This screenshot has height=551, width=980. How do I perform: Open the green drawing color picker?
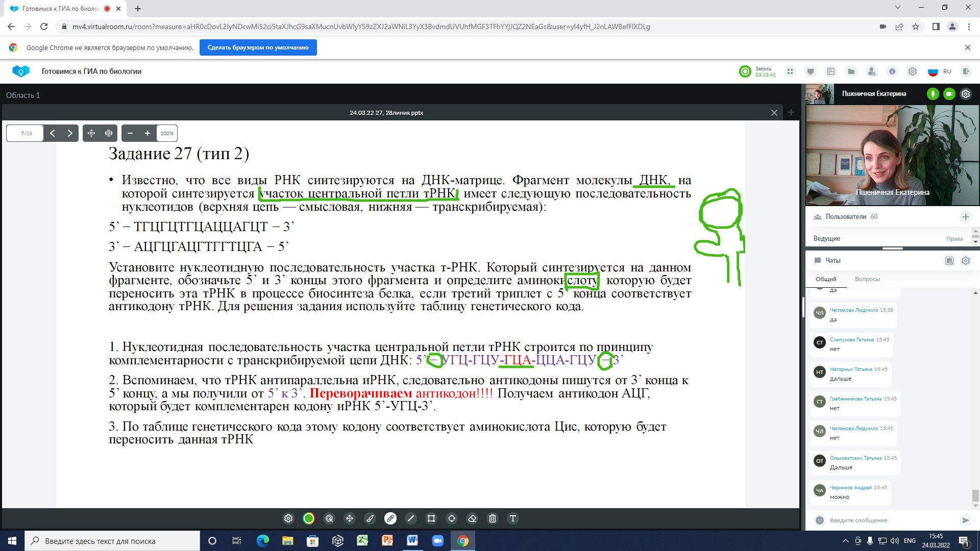(309, 518)
